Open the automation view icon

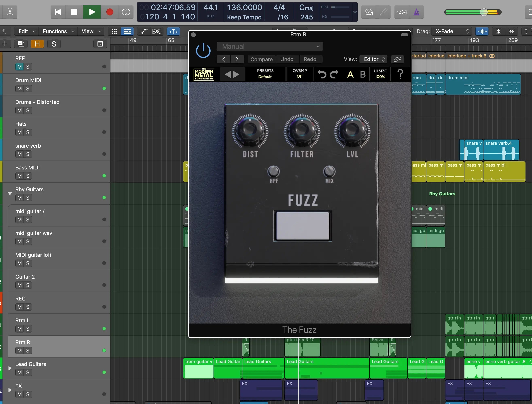[x=143, y=31]
